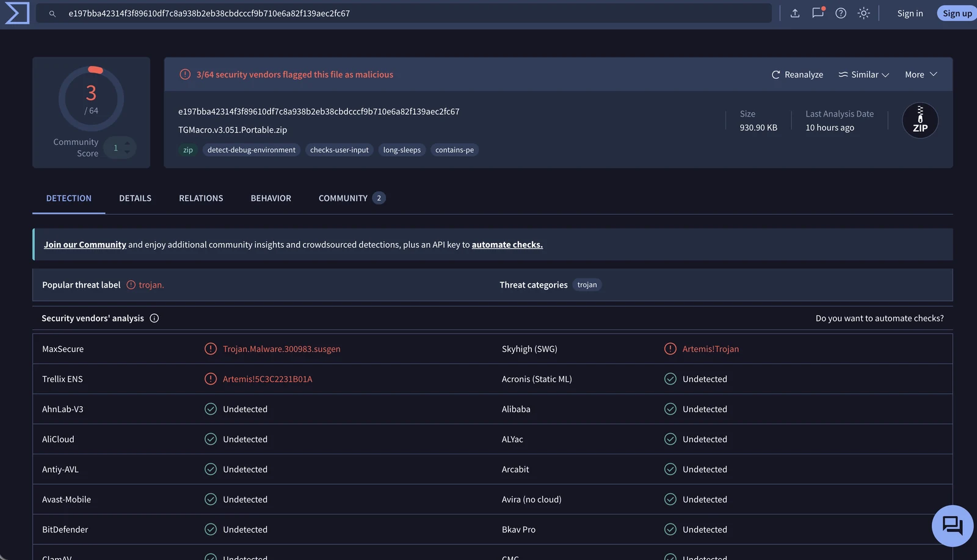Click the ZIP file type icon
The image size is (977, 560).
coord(920,120)
